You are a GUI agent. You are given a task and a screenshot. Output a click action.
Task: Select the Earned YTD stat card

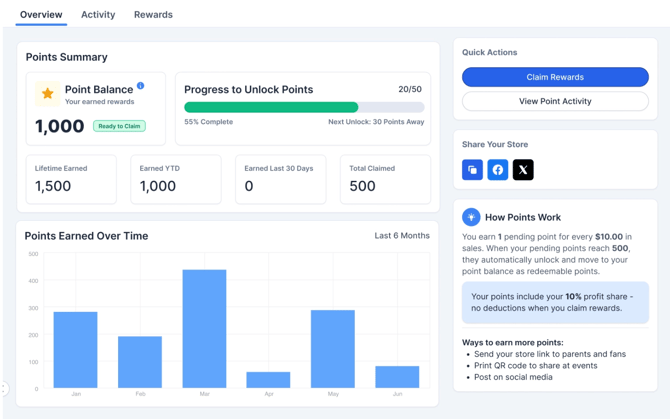[176, 179]
